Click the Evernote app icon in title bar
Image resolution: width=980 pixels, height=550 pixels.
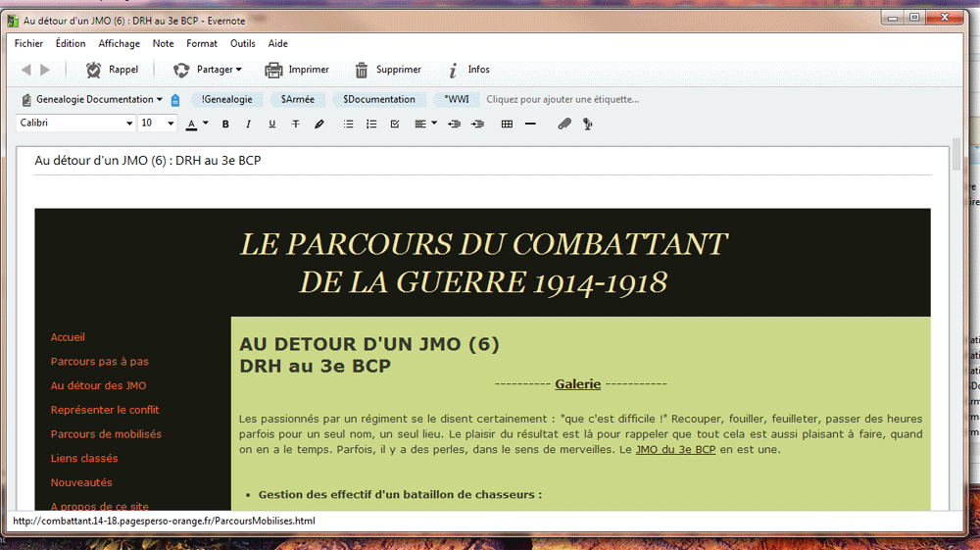pyautogui.click(x=13, y=22)
